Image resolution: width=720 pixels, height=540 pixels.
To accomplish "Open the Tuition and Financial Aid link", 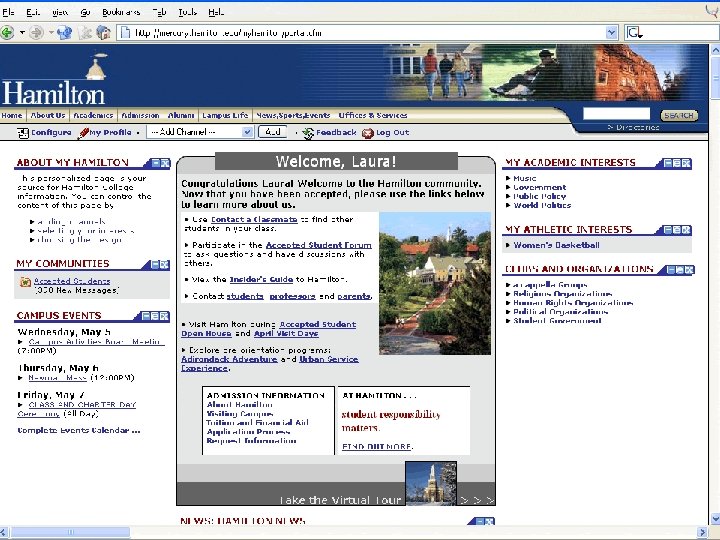I will tap(258, 422).
